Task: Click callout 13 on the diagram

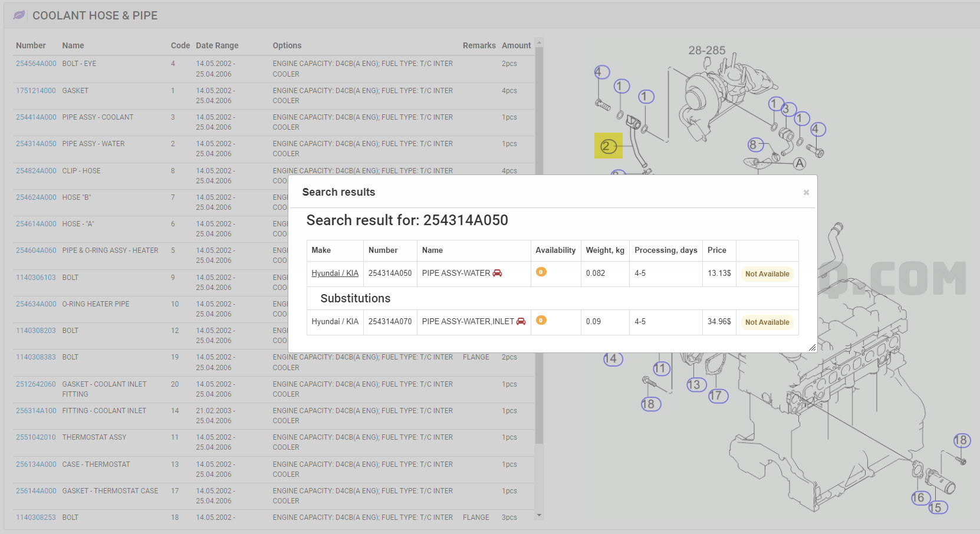Action: (x=696, y=385)
